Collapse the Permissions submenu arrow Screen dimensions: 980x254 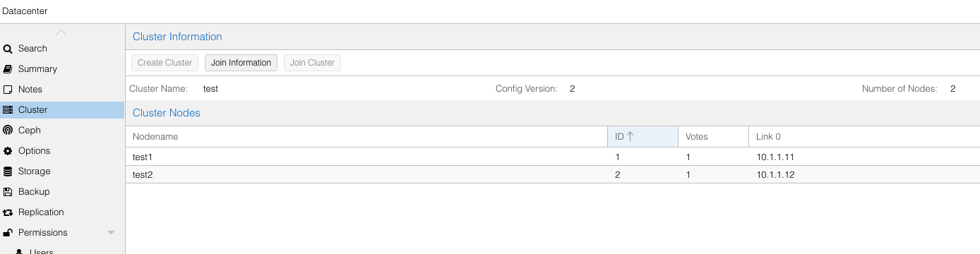point(111,233)
